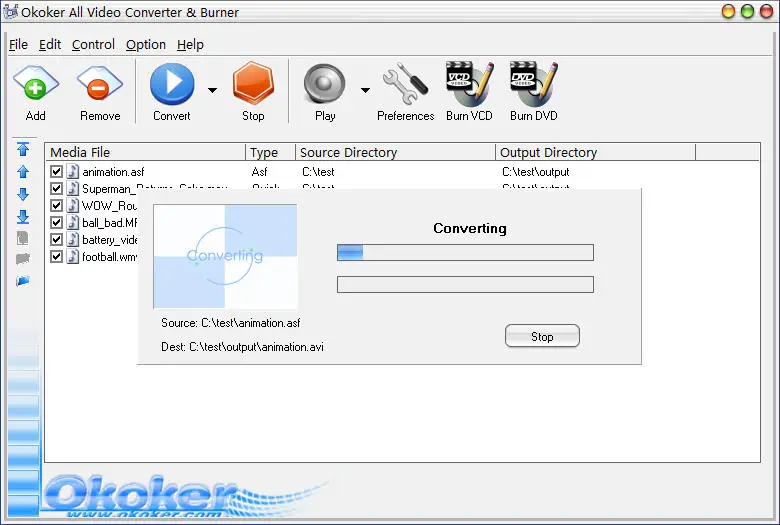Click the app icon in title bar
This screenshot has height=525, width=780.
10,11
